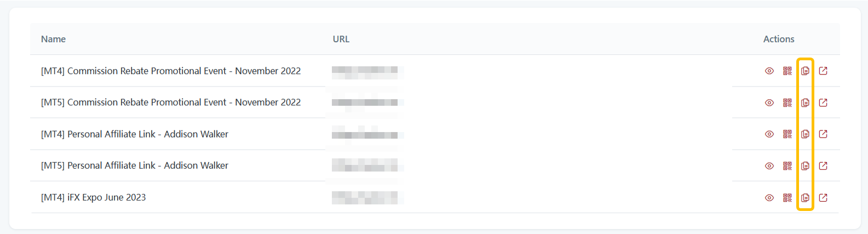The image size is (868, 234).
Task: View the MT4 Commission Rebate link details
Action: point(769,71)
